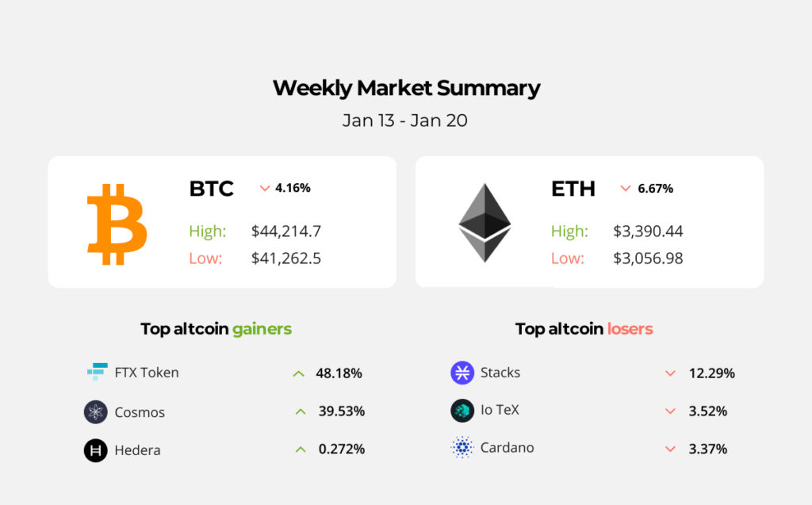Select the FTX Token icon
This screenshot has height=505, width=812.
[x=97, y=372]
